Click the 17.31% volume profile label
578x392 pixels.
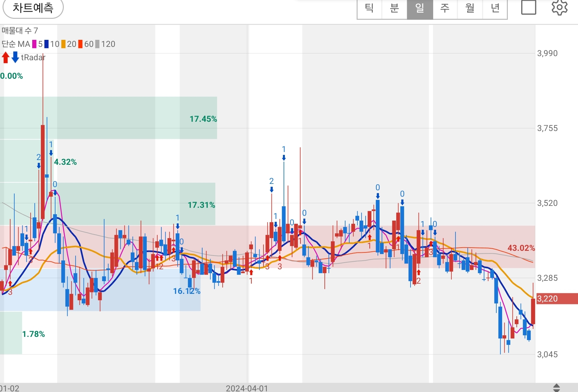click(201, 205)
